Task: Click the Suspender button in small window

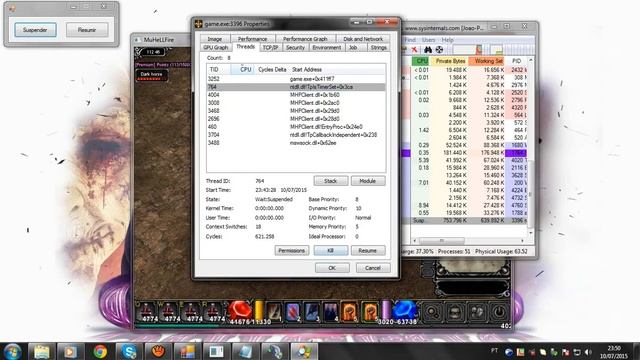Action: pos(35,30)
